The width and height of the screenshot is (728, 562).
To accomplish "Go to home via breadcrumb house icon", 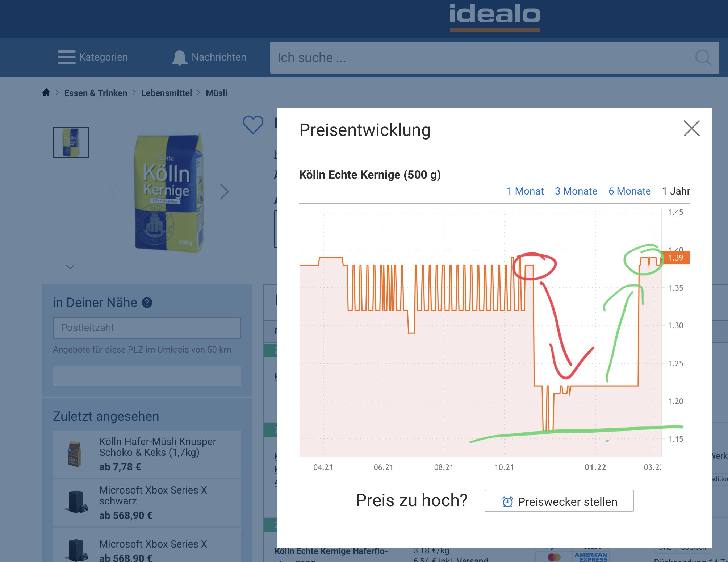I will [x=46, y=93].
